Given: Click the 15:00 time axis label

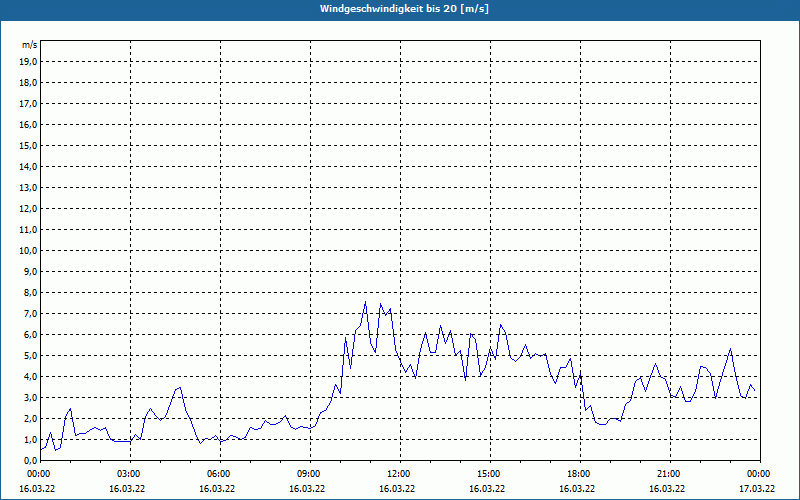Looking at the screenshot, I should (489, 474).
